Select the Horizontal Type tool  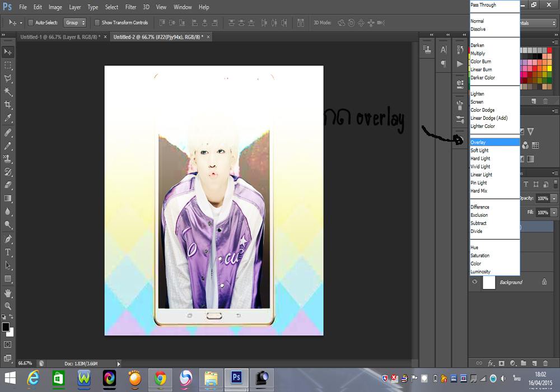pos(8,252)
